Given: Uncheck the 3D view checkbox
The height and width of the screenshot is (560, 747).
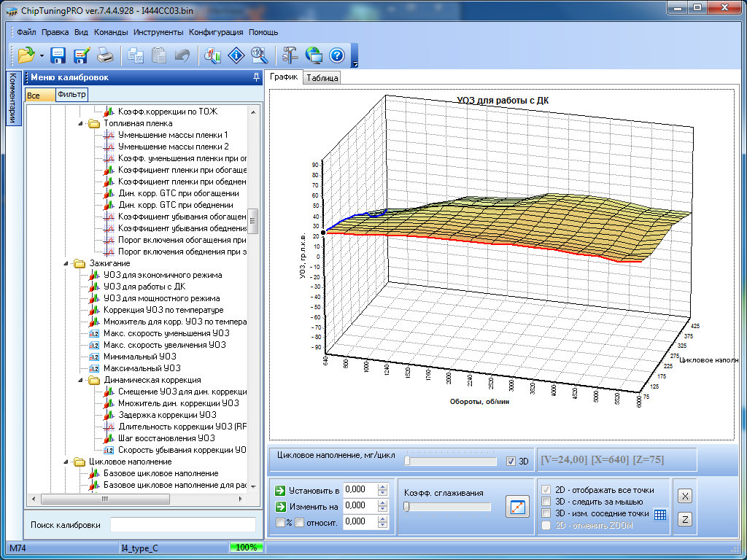Looking at the screenshot, I should point(511,462).
